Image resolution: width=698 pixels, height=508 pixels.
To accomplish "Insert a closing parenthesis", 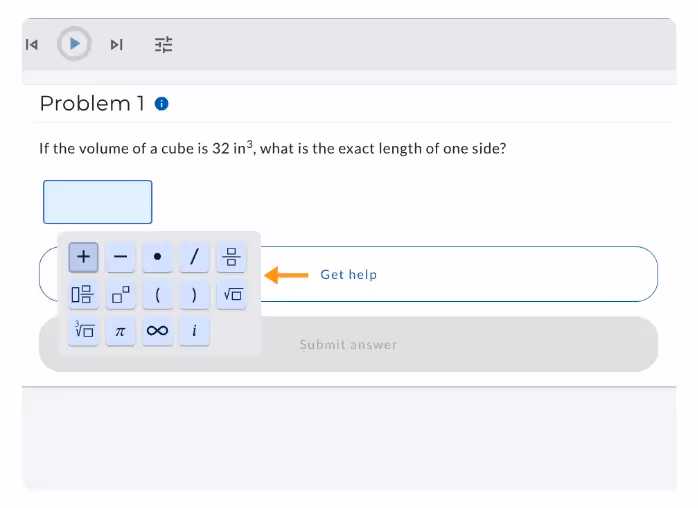I will click(194, 294).
